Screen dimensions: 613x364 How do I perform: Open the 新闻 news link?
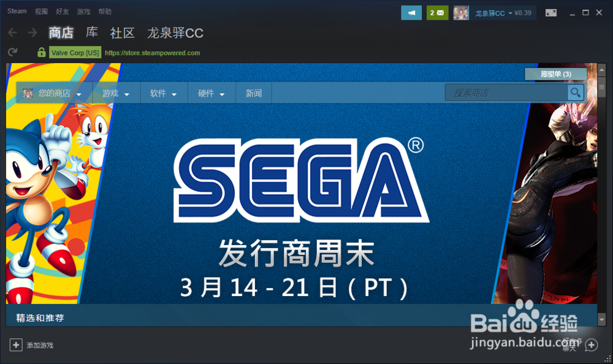254,93
